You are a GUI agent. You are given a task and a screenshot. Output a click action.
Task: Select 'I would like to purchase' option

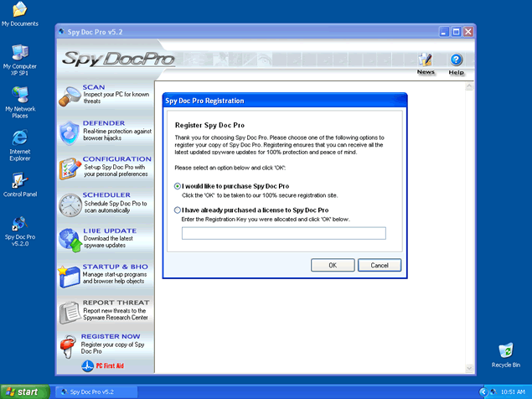tap(178, 186)
